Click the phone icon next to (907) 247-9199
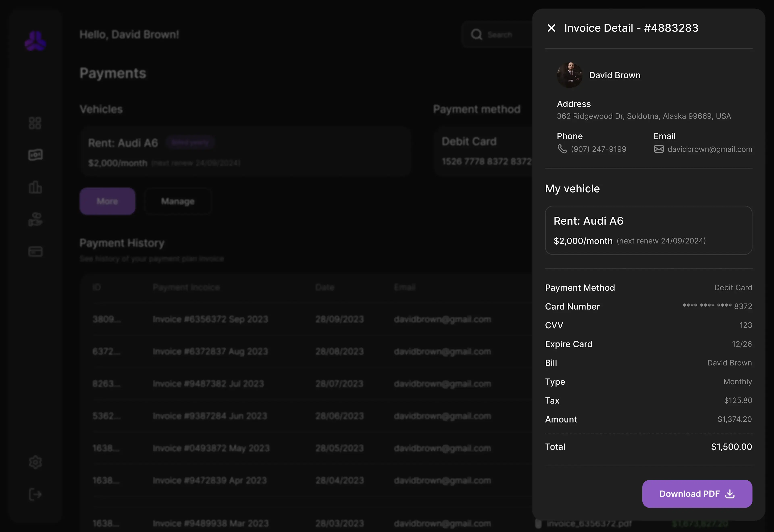The image size is (774, 532). [x=562, y=149]
